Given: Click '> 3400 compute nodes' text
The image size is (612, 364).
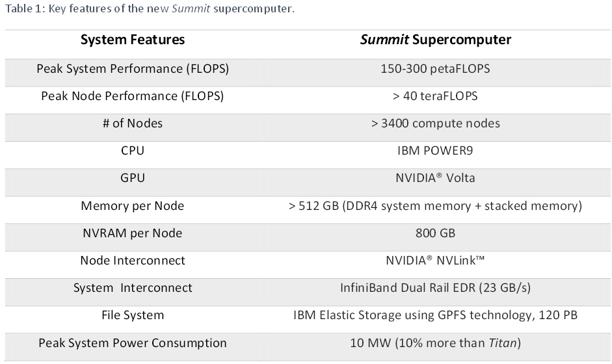Looking at the screenshot, I should (435, 123).
